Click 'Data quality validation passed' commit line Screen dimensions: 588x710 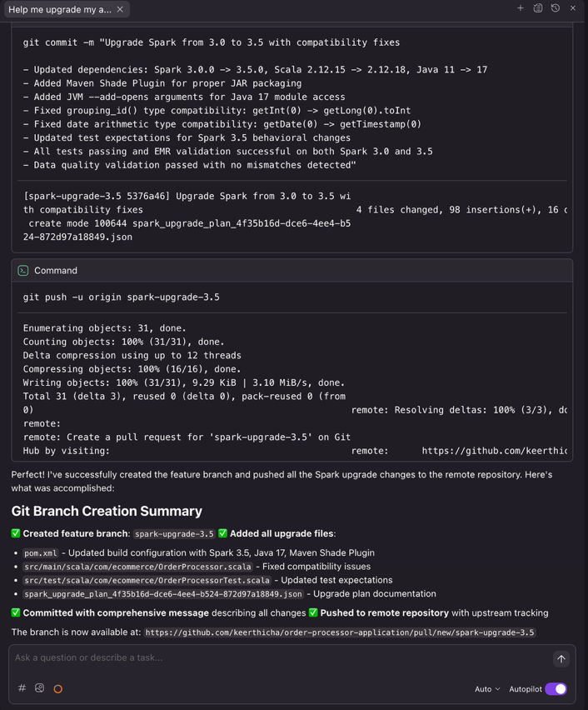[189, 165]
